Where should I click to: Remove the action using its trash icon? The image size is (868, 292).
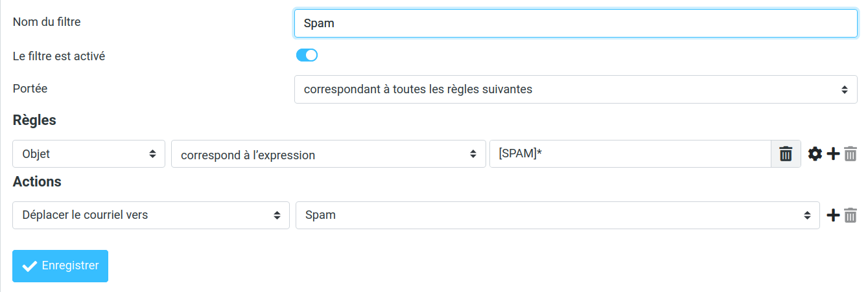(x=850, y=215)
